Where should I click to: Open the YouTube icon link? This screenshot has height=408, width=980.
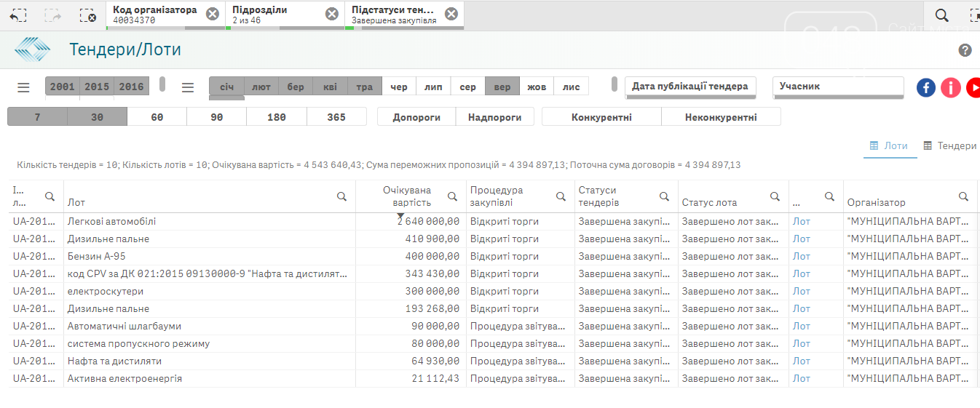point(973,88)
